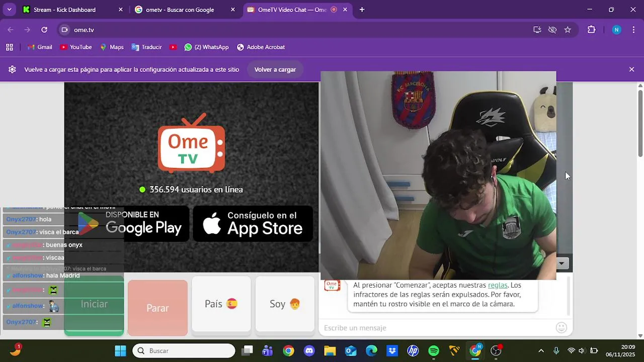Open the Google Play download badge
The height and width of the screenshot is (362, 644).
click(x=132, y=224)
